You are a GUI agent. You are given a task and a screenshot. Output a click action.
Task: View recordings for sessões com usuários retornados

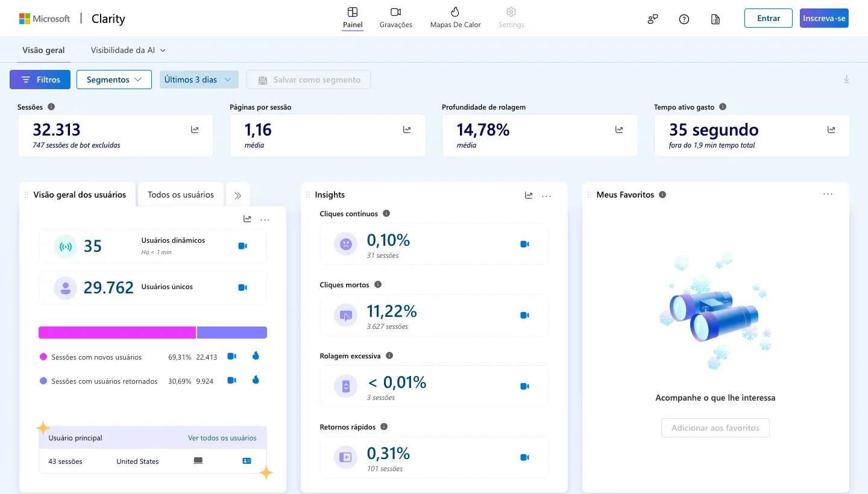pyautogui.click(x=231, y=380)
